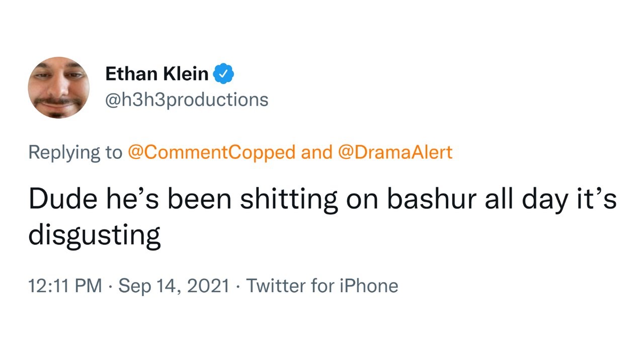
Task: Click the word "iPhone" in the footer
Action: pyautogui.click(x=369, y=286)
